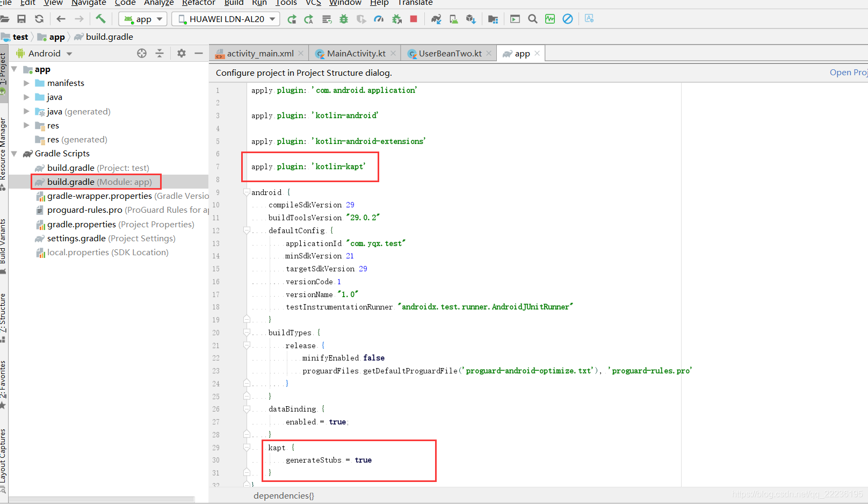Select build.gradle (Module: app) file
The image size is (868, 504).
[x=93, y=182]
